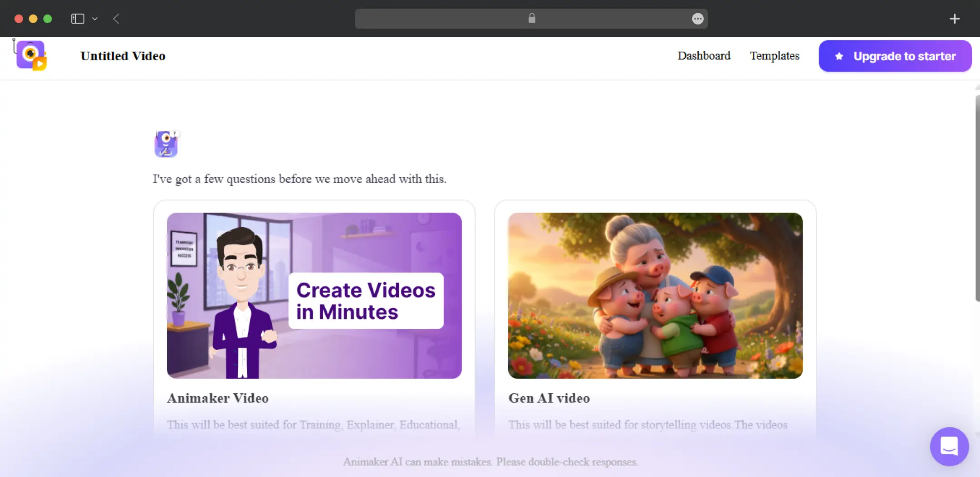The width and height of the screenshot is (980, 477).
Task: Click the Create Videos in Minutes thumbnail
Action: pyautogui.click(x=314, y=296)
